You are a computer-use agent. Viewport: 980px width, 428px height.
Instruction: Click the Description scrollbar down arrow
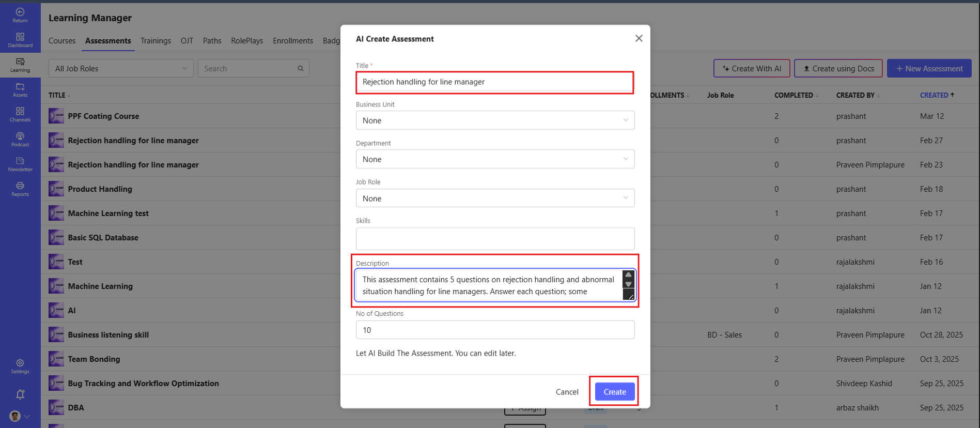629,284
